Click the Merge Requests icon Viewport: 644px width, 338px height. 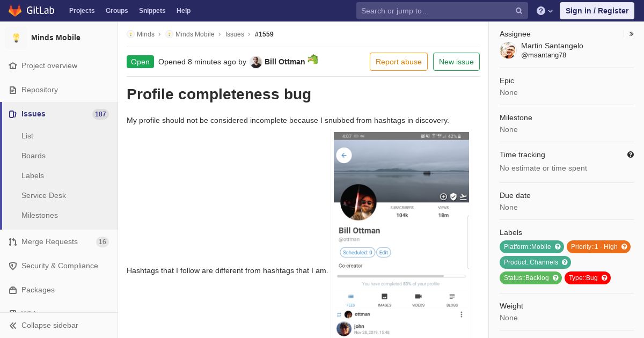pyautogui.click(x=13, y=241)
